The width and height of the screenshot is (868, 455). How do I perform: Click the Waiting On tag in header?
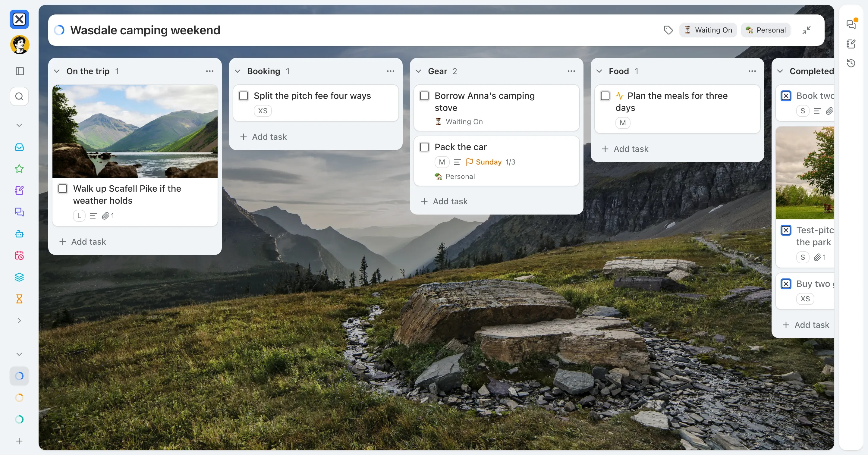(x=708, y=30)
